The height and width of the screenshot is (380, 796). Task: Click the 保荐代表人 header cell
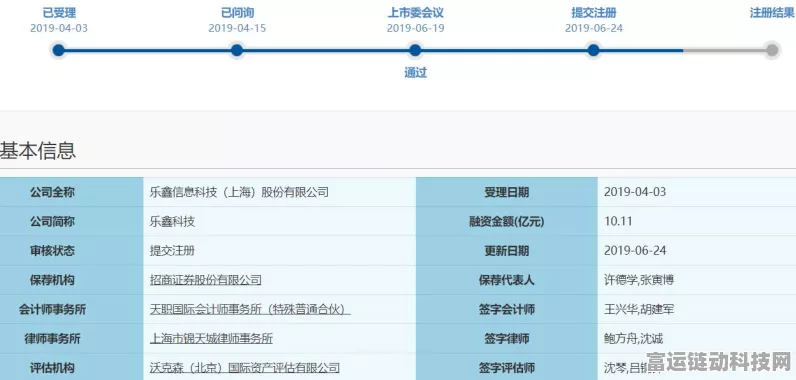[x=507, y=280]
